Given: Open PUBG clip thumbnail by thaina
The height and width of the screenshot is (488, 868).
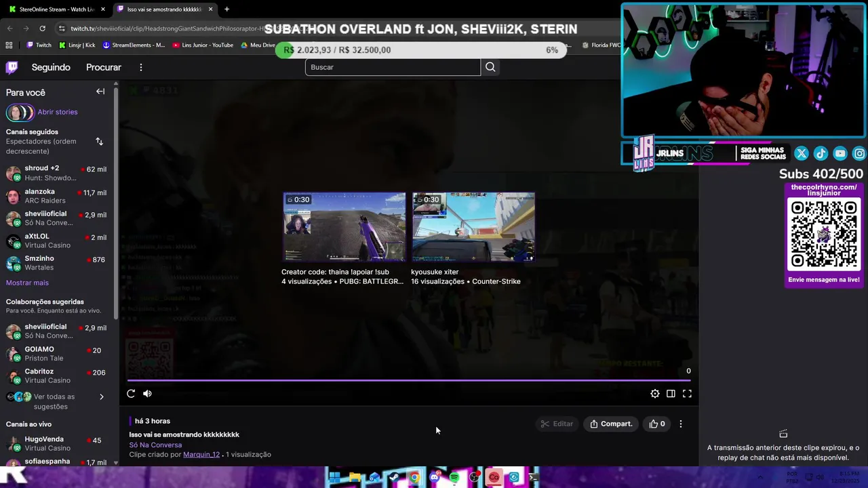Looking at the screenshot, I should [344, 227].
